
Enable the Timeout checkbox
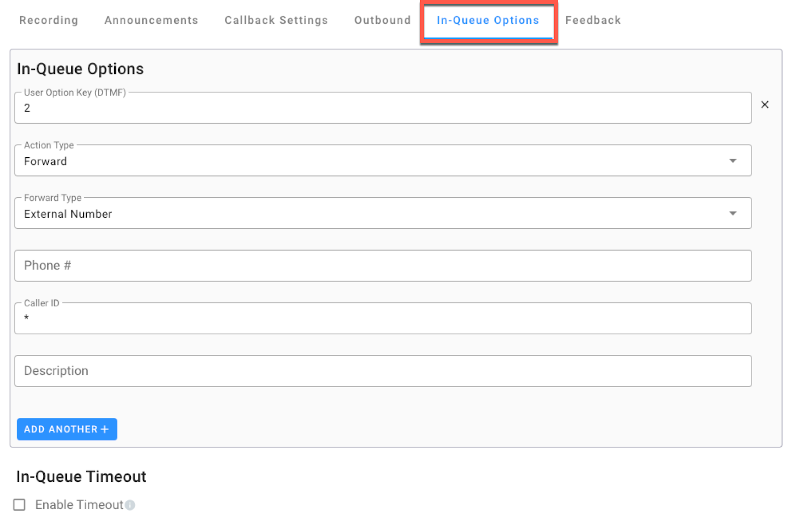[19, 505]
